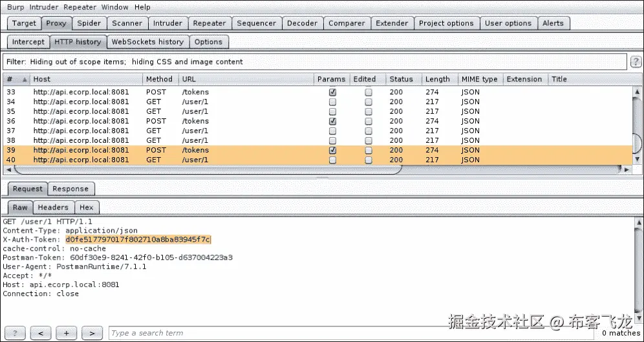The width and height of the screenshot is (644, 342).
Task: Select history row 40 GET /user/1
Action: tap(318, 160)
